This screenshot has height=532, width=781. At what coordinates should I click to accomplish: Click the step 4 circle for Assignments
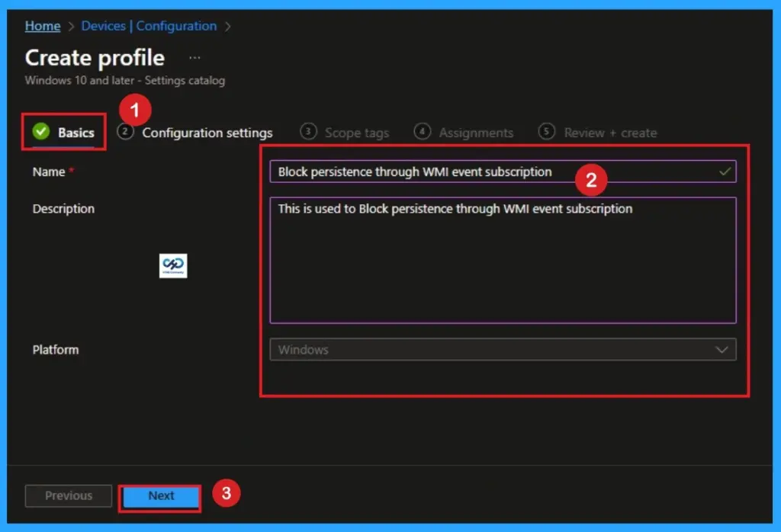[423, 132]
